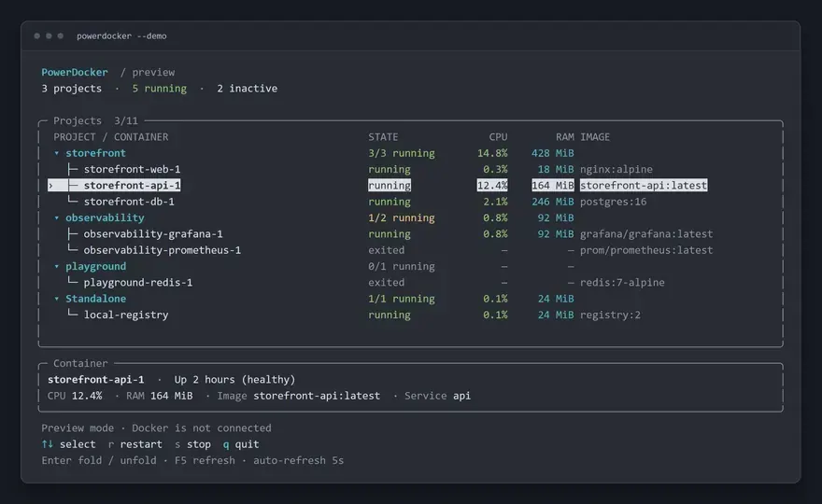
Task: Click the grafana/grafana:latest image name
Action: [x=645, y=234]
